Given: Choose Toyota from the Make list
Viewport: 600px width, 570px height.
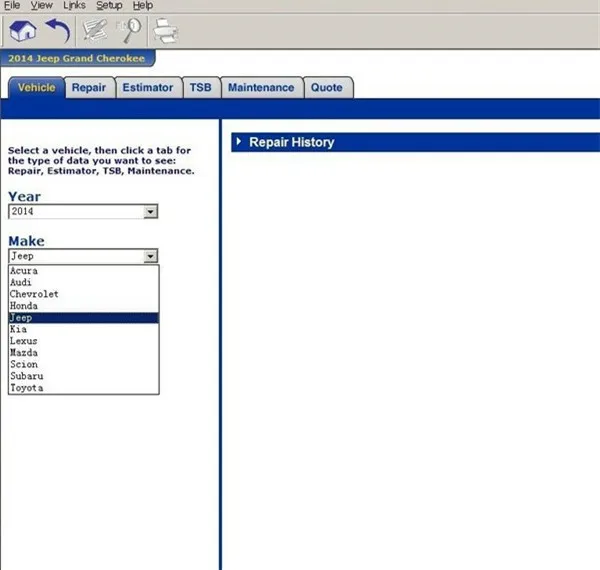Looking at the screenshot, I should coord(83,388).
